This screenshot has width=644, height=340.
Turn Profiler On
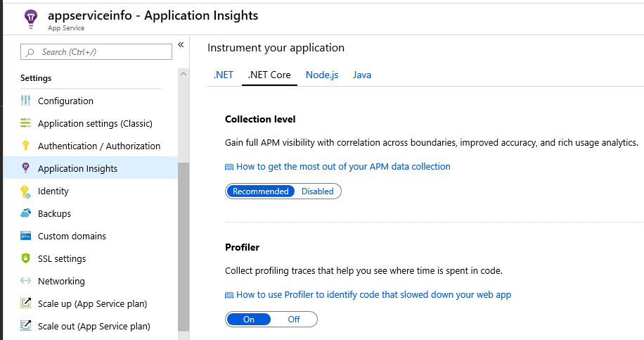(x=248, y=320)
